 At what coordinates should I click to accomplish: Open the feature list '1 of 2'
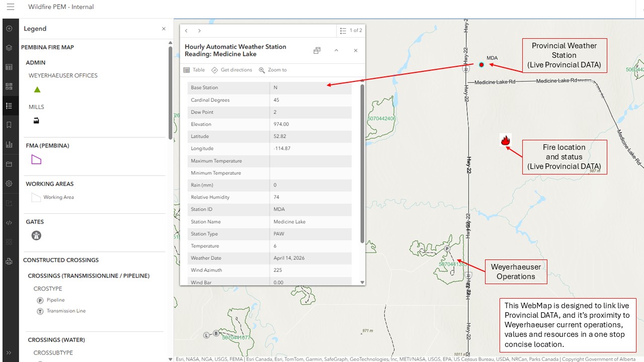tap(351, 31)
